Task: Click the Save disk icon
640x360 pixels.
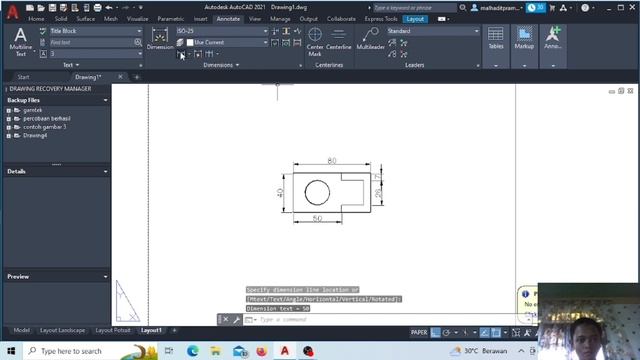Action: [52, 8]
